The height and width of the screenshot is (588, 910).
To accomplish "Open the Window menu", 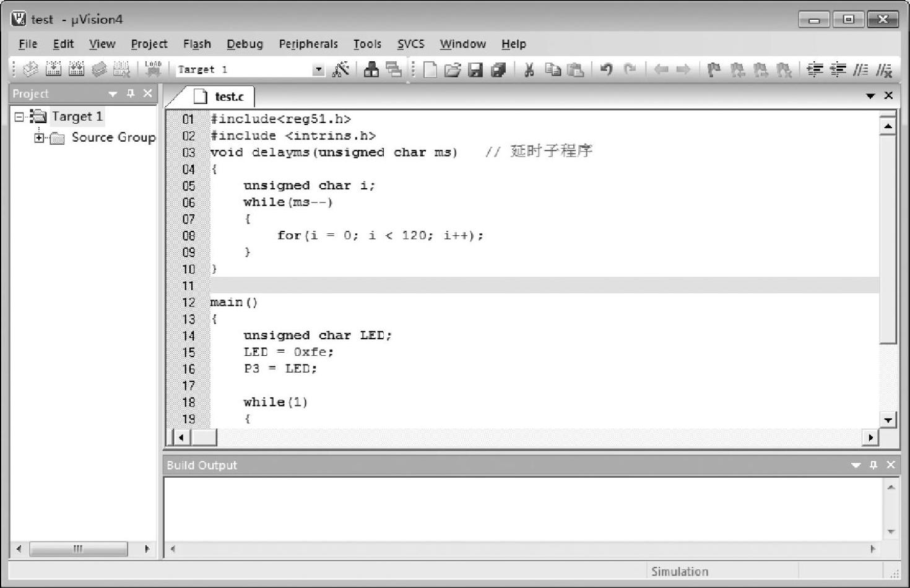I will [462, 44].
